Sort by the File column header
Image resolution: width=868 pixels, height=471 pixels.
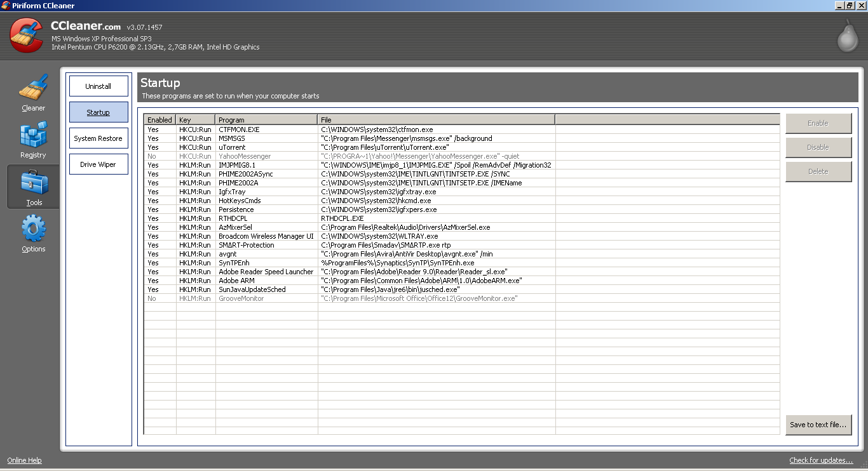pyautogui.click(x=437, y=119)
